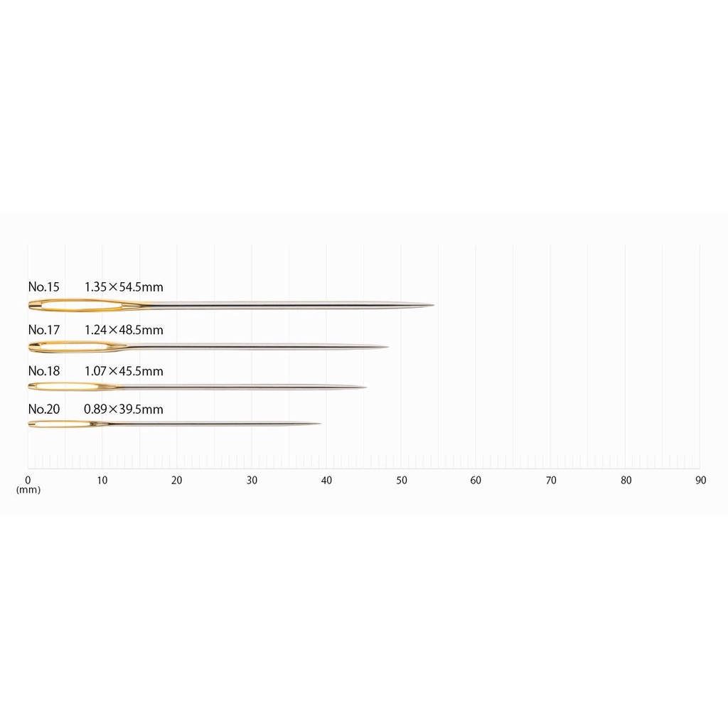Select the 1.24×48.5mm size text

(x=124, y=330)
